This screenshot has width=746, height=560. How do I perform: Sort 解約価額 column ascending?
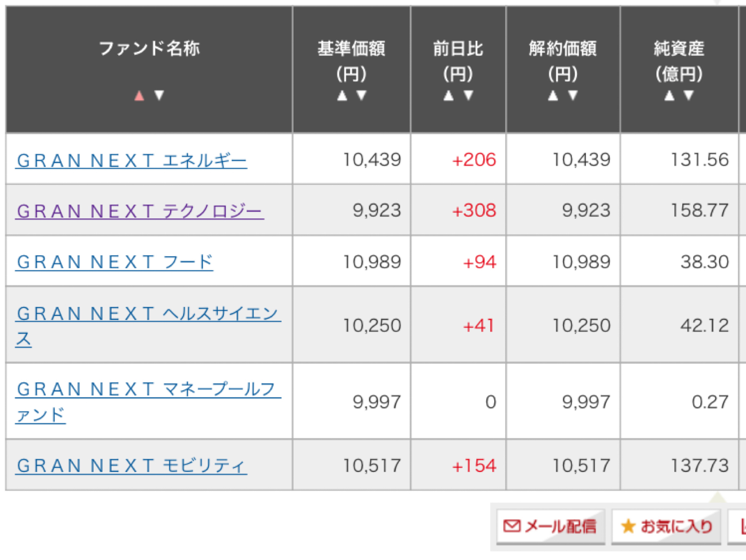coord(553,96)
